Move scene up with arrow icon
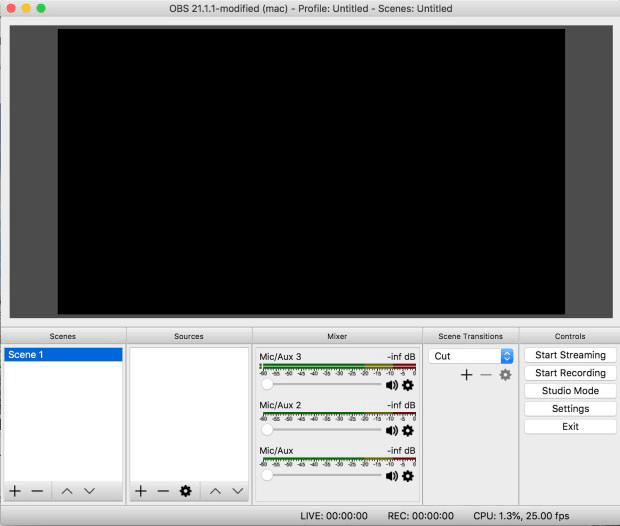The width and height of the screenshot is (620, 526). coord(67,491)
